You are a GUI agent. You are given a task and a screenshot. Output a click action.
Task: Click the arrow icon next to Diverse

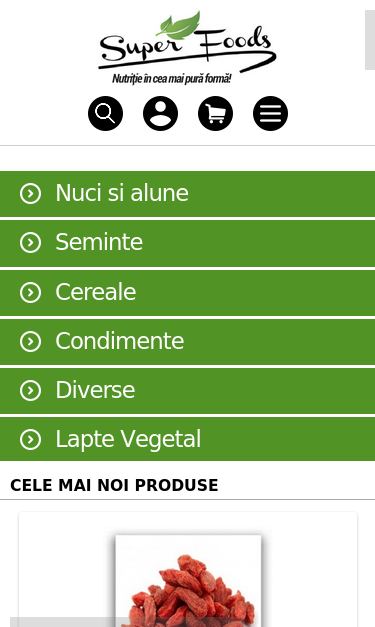30,391
